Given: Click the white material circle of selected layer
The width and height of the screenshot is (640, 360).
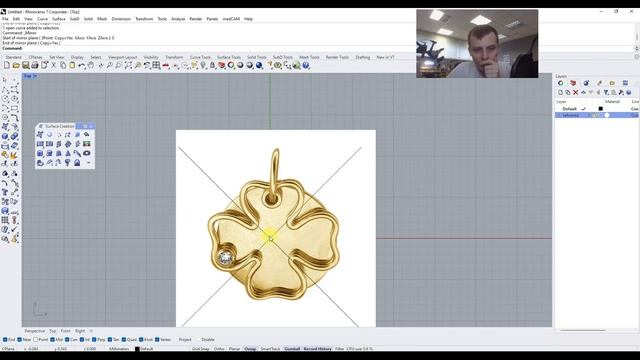Looking at the screenshot, I should tap(607, 116).
